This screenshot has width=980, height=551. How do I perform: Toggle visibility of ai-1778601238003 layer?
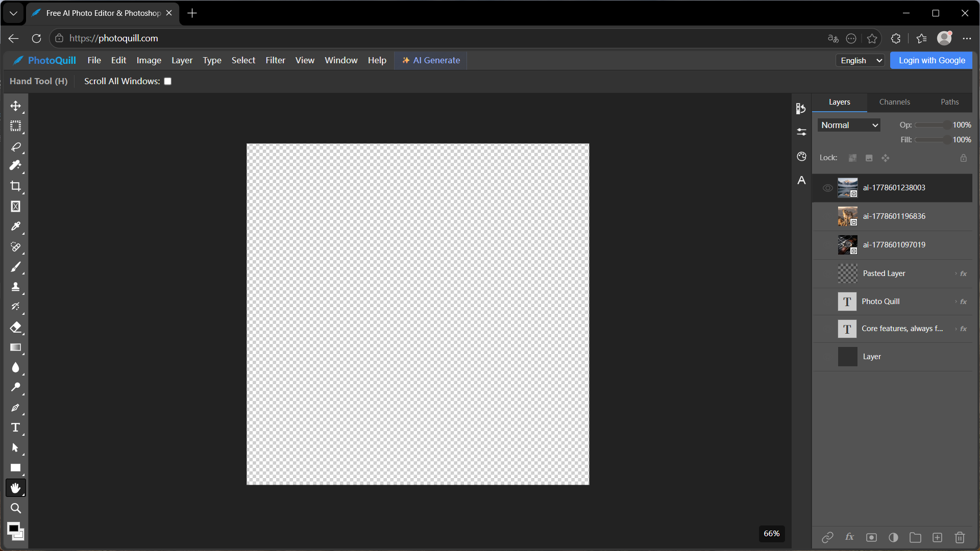click(827, 188)
